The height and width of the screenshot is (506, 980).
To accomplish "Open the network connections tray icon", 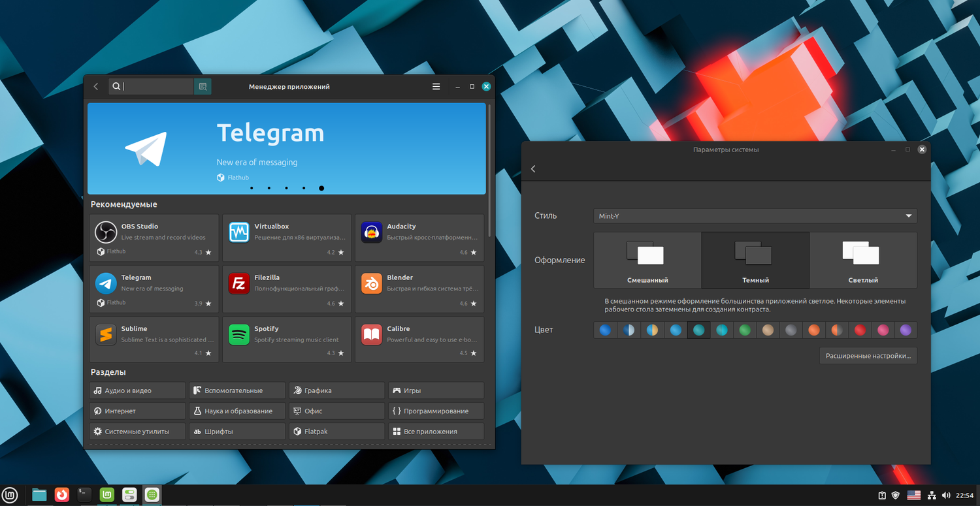I will [x=932, y=496].
